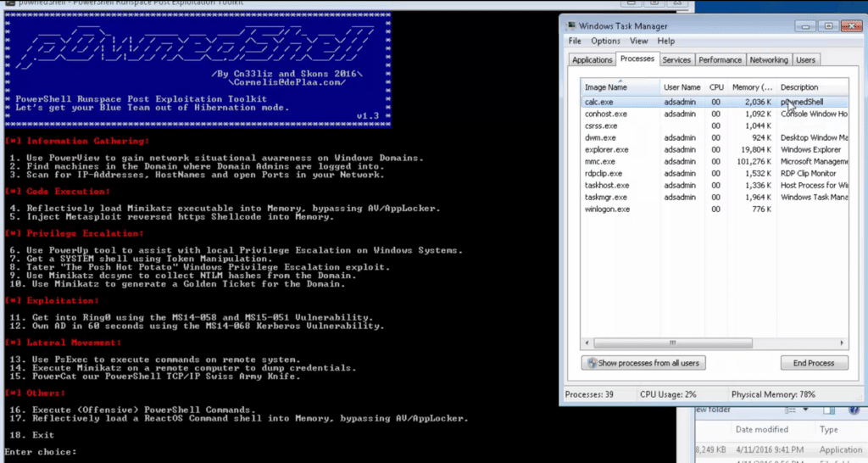Screen dimensions: 868x463
Task: Click Physical Memory: 78% in status bar
Action: [x=773, y=394]
